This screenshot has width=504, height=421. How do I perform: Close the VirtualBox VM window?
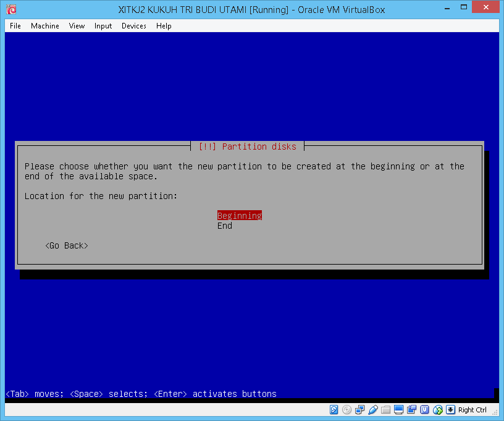coord(485,7)
